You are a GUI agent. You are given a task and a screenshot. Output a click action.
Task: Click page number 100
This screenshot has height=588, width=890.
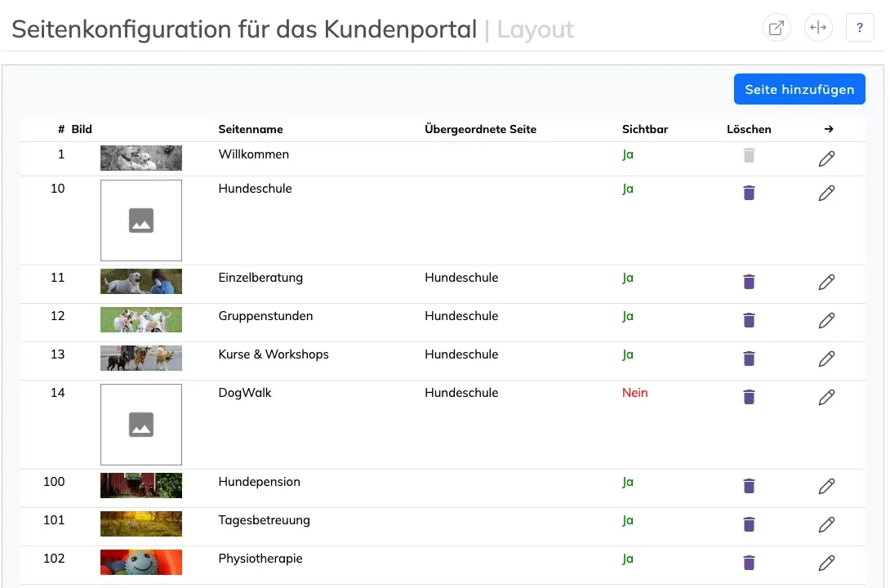pyautogui.click(x=54, y=482)
